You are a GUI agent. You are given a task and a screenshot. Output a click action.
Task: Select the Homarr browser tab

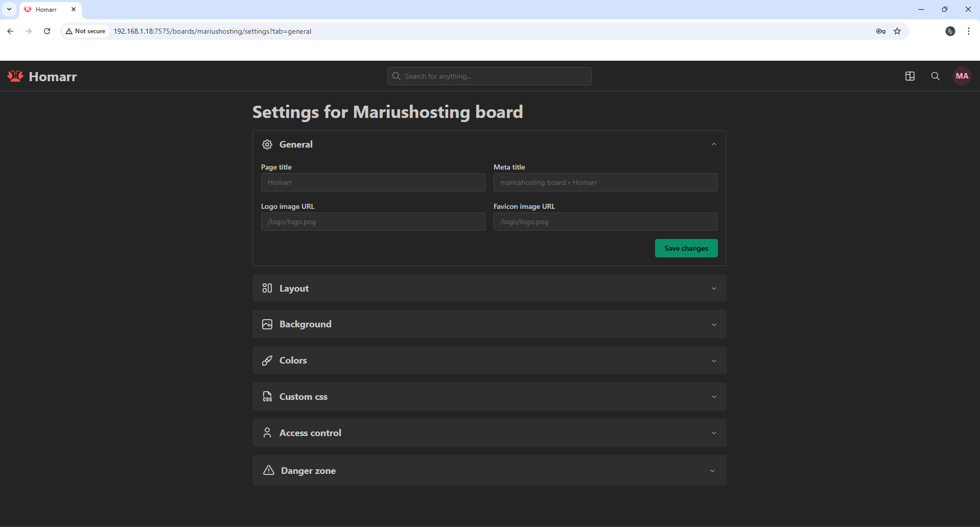50,9
